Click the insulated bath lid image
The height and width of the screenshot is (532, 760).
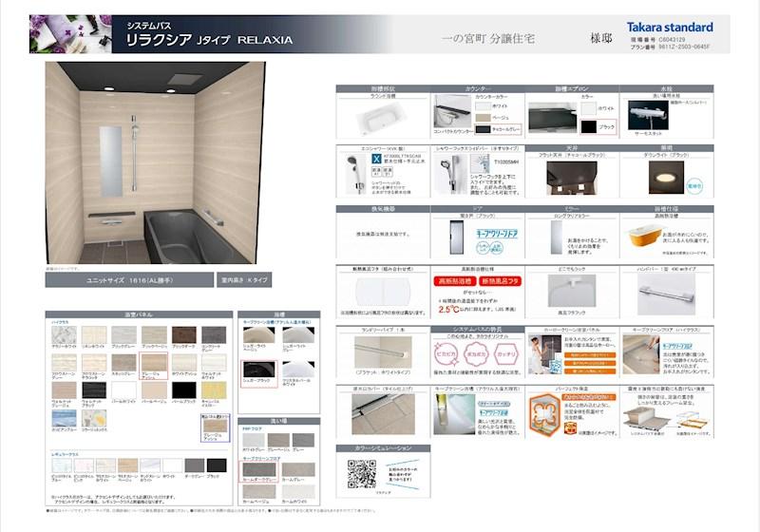[383, 292]
